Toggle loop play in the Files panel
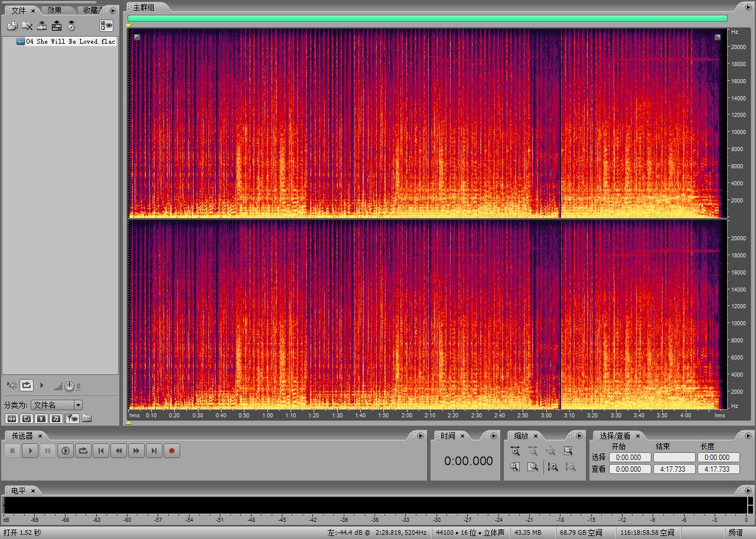 (x=27, y=386)
